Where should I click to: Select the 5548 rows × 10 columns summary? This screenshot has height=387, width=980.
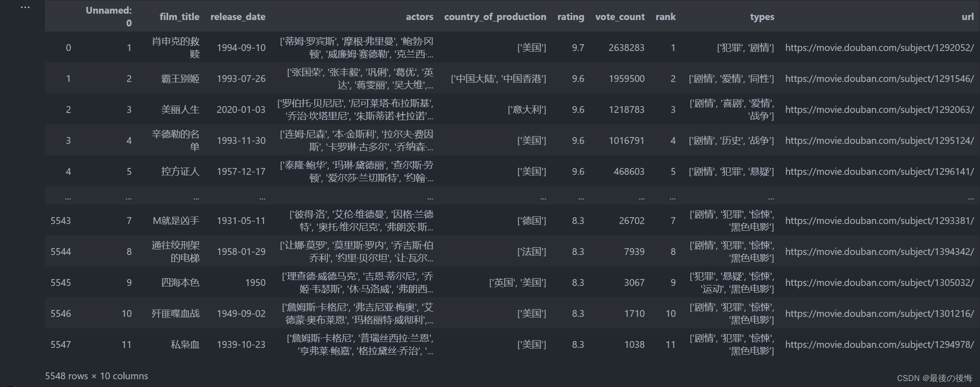click(x=96, y=376)
